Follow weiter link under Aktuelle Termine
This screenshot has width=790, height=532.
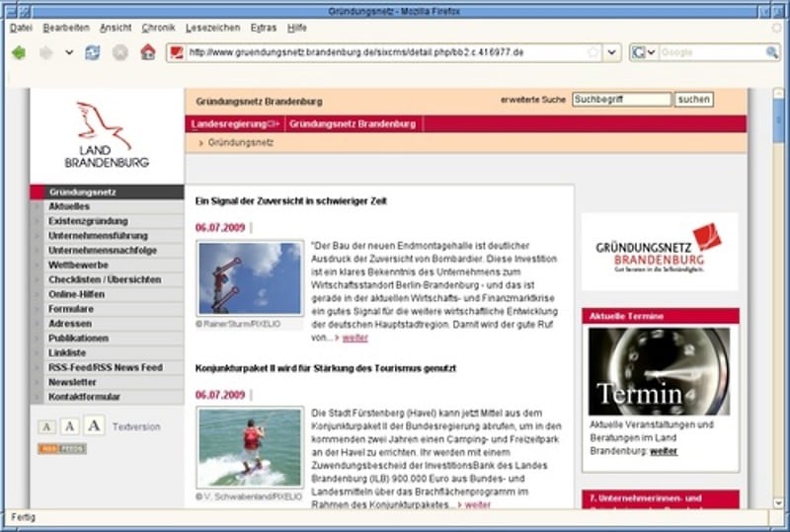pyautogui.click(x=664, y=451)
